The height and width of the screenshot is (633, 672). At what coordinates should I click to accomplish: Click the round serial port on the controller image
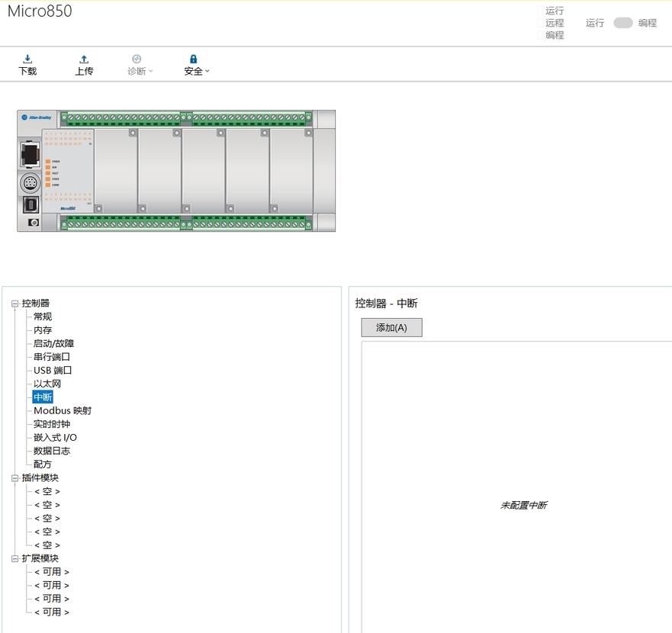pos(30,183)
